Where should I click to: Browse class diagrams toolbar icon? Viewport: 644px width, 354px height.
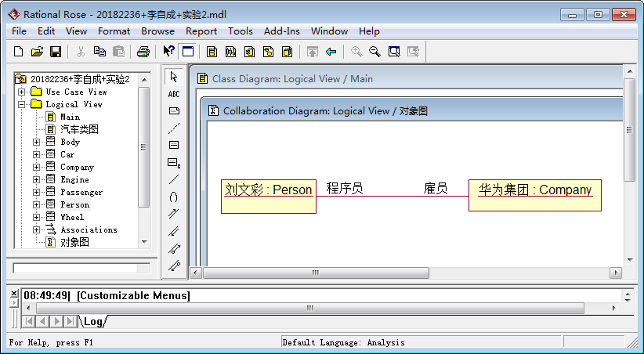click(x=212, y=52)
